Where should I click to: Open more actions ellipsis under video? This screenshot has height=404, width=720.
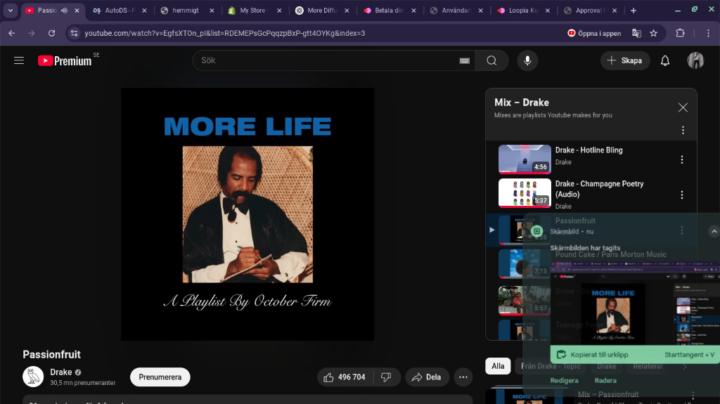(x=463, y=377)
